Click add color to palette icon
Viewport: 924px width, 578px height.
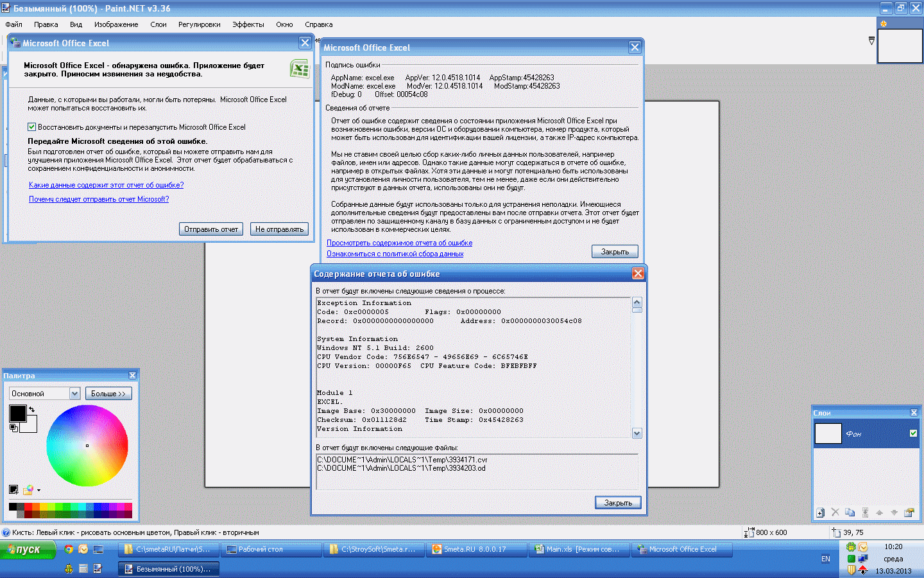[x=13, y=490]
